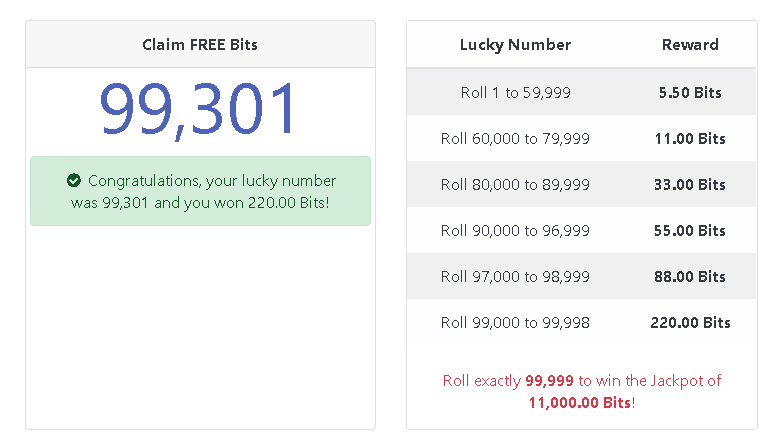
Task: Select the Reward column header
Action: (690, 45)
